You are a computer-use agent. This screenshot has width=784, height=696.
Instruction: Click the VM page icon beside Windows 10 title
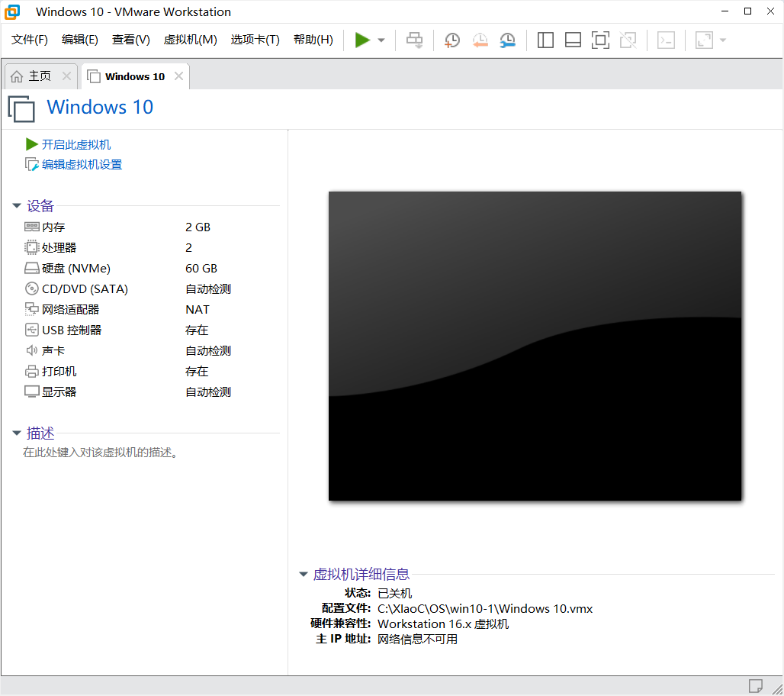point(21,108)
